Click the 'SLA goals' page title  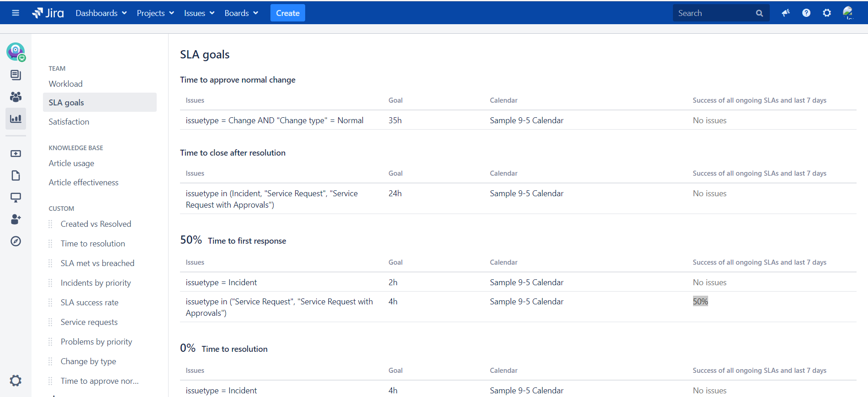click(205, 55)
